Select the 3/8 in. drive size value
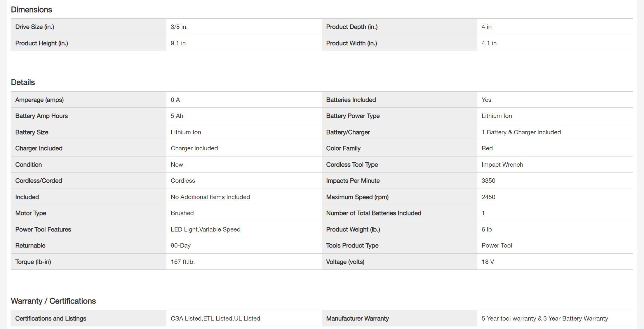The image size is (644, 329). click(x=179, y=27)
